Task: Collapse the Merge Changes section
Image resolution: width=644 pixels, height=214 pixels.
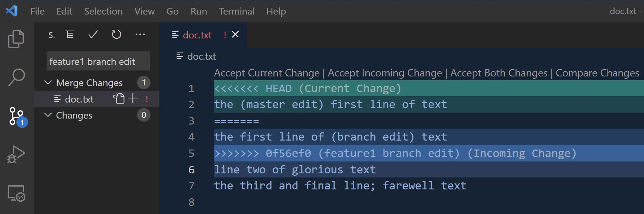Action: tap(48, 82)
